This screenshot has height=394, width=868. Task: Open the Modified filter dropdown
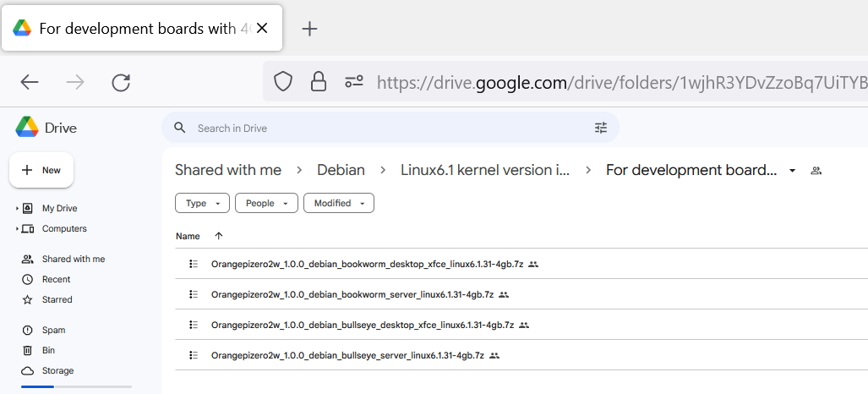(x=339, y=204)
